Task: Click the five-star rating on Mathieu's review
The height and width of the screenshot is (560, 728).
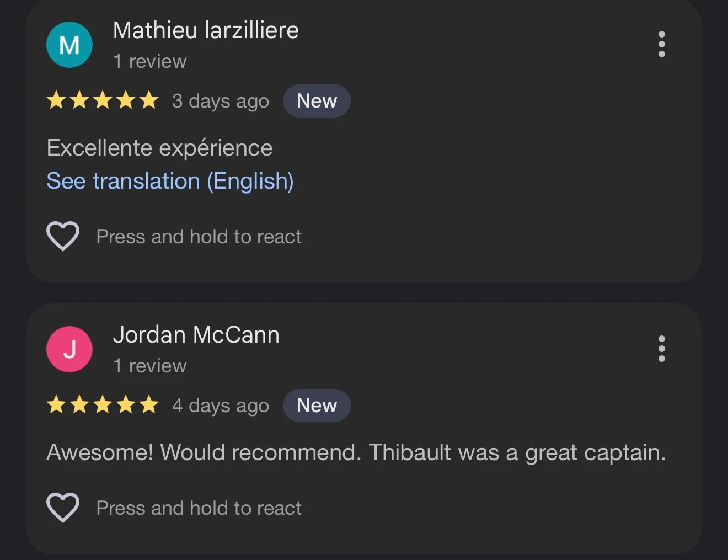Action: pos(103,101)
